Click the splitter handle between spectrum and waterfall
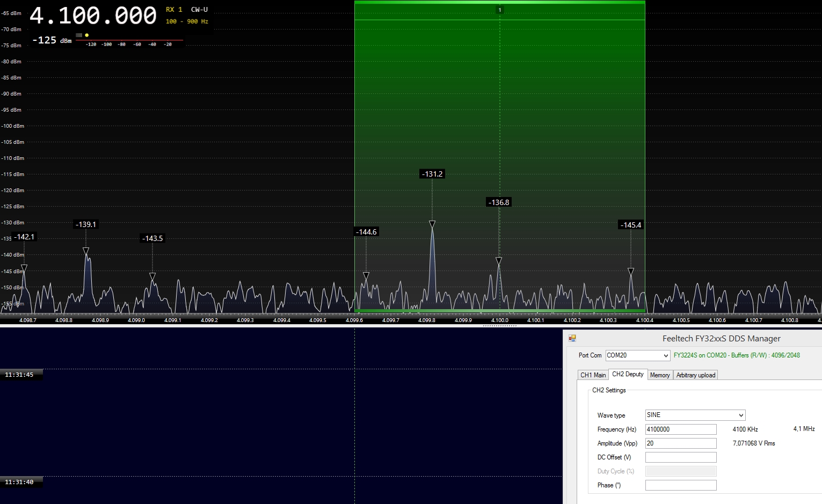This screenshot has height=504, width=822. pyautogui.click(x=499, y=325)
